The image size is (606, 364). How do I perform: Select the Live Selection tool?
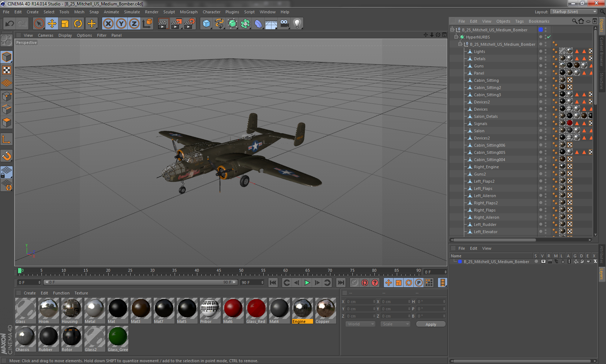39,24
